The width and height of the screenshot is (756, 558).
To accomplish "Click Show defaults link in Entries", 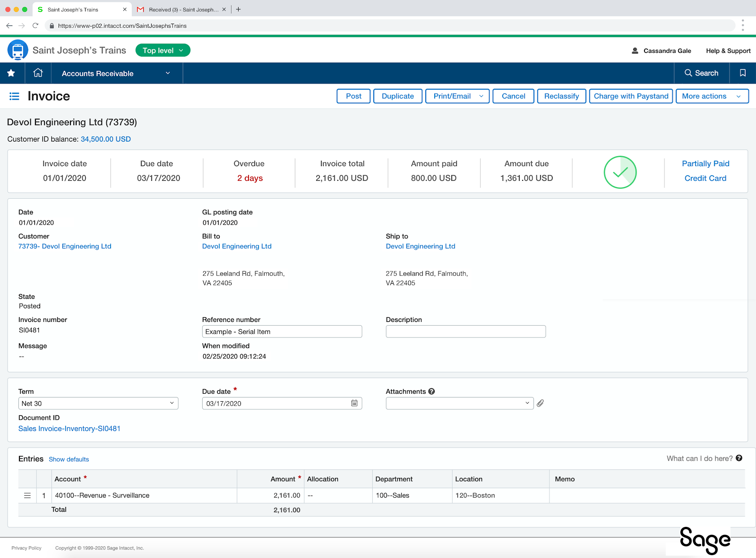I will coord(69,459).
